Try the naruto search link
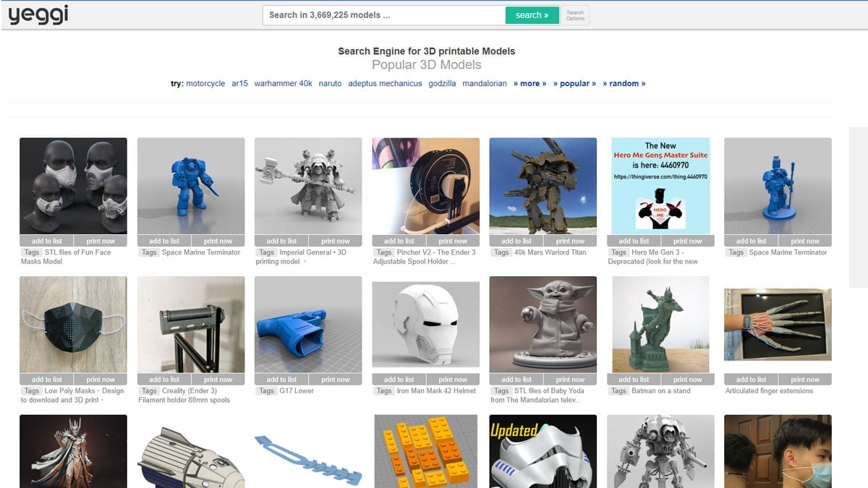The height and width of the screenshot is (488, 868). [330, 84]
